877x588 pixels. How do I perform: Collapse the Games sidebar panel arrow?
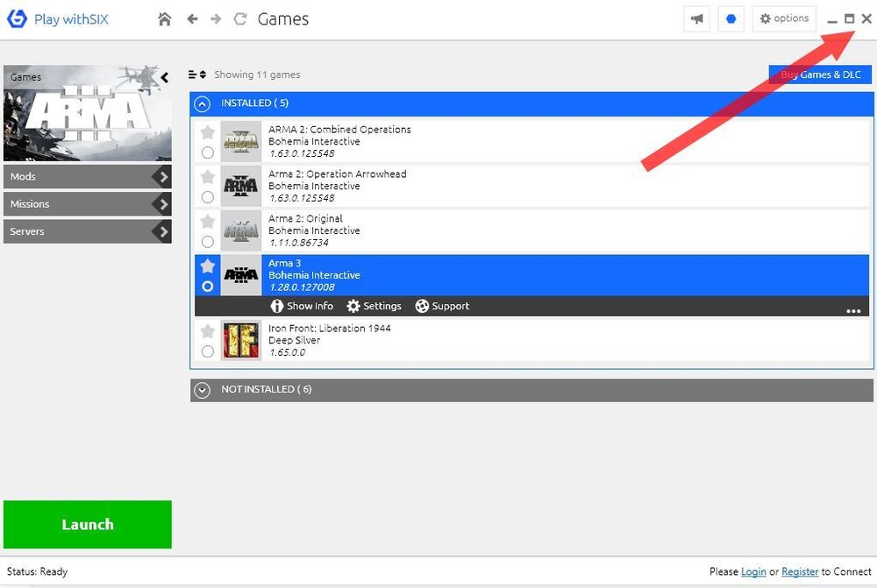coord(165,77)
